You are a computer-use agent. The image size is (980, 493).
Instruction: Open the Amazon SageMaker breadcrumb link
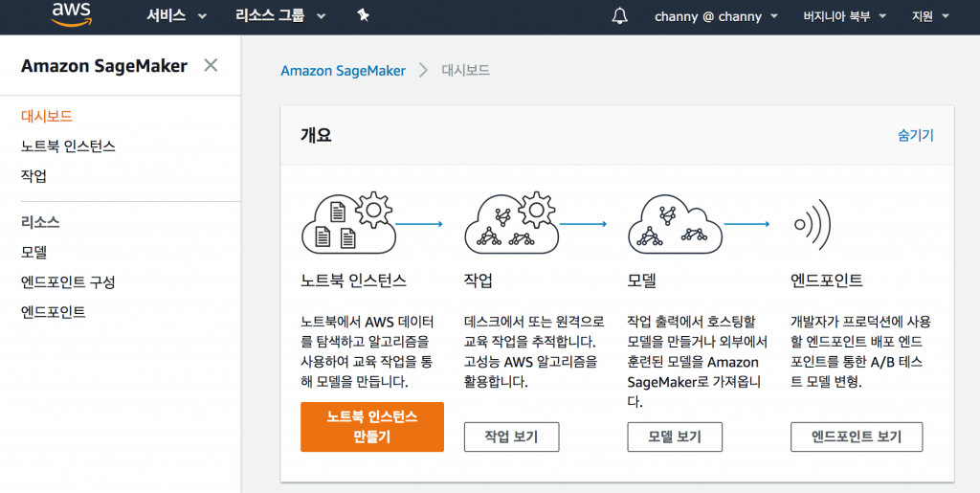344,71
